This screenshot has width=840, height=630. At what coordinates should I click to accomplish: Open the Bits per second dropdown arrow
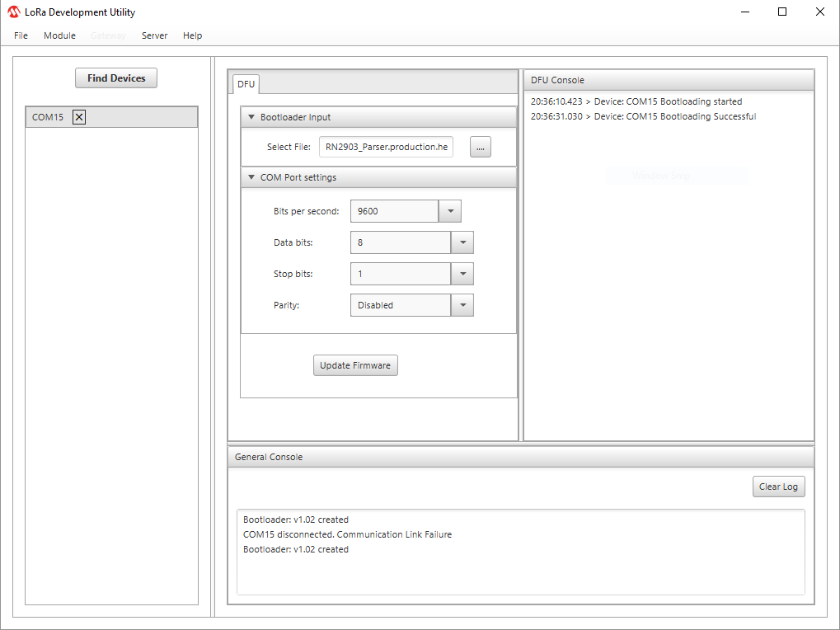(x=450, y=211)
